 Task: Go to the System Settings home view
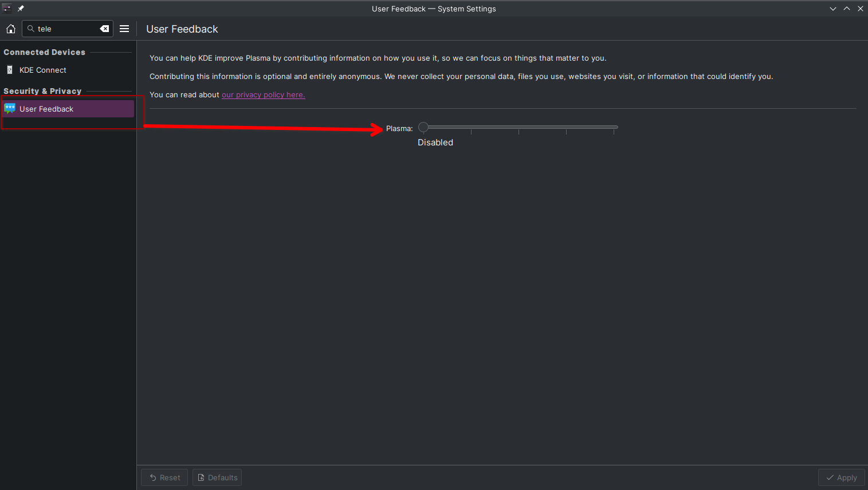[11, 29]
